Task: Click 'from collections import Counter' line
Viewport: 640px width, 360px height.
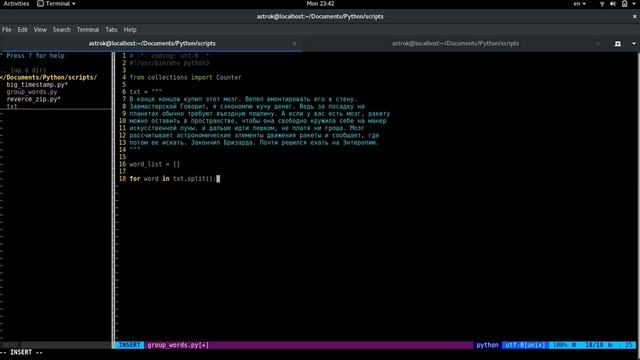Action: 185,78
